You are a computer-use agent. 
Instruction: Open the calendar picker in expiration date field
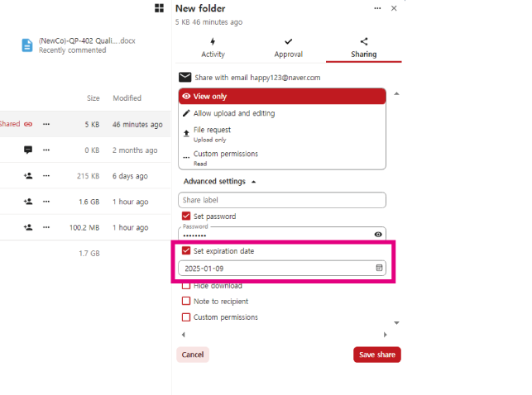click(379, 269)
